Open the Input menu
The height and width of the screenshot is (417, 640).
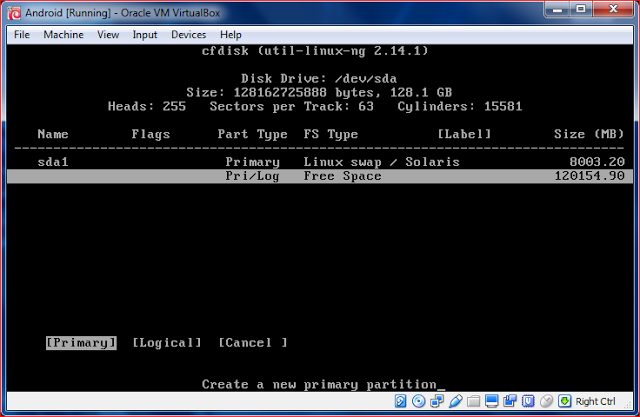tap(144, 35)
